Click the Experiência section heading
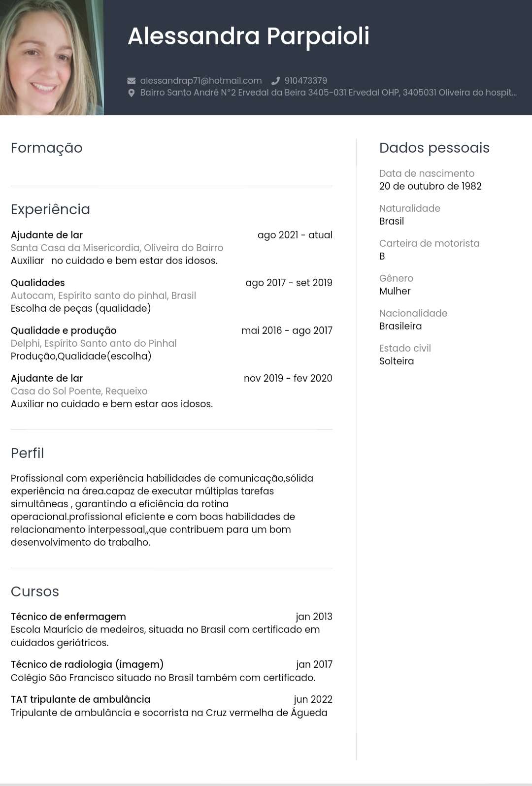 click(x=51, y=209)
